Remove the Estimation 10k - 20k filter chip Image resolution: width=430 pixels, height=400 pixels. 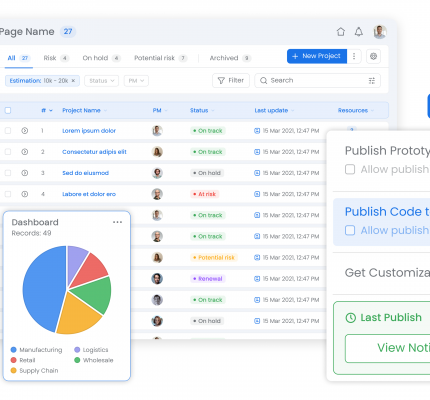[x=73, y=81]
